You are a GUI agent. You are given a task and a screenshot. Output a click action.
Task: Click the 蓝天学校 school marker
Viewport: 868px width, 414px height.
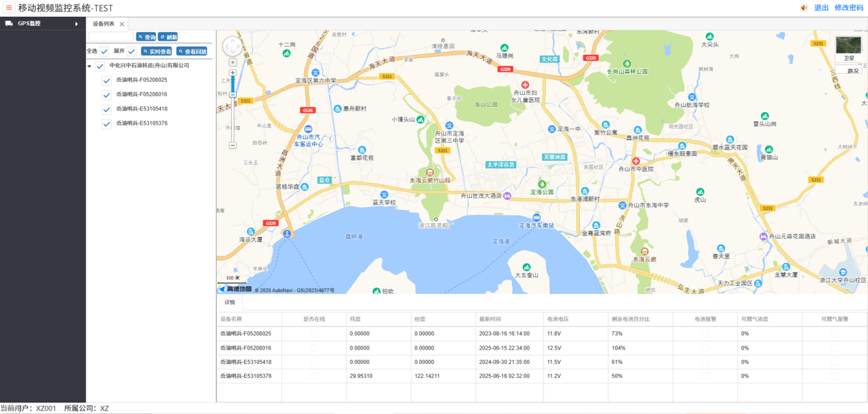(384, 194)
